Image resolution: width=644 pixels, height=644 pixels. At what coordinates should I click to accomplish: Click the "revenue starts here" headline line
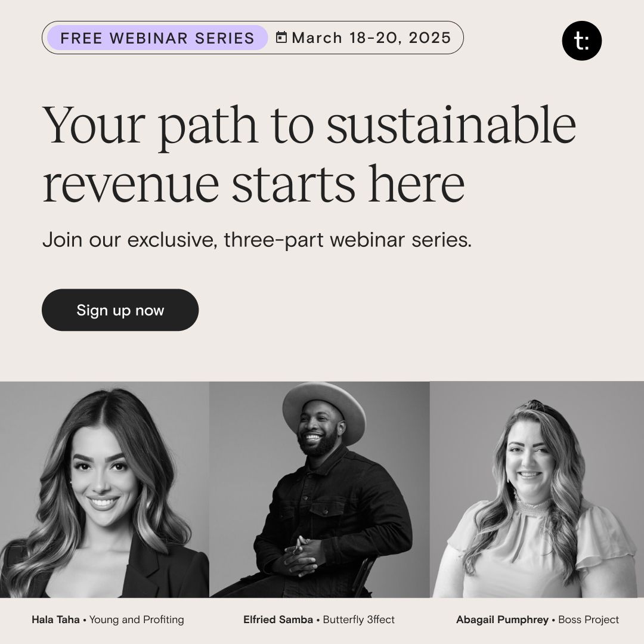(x=253, y=183)
